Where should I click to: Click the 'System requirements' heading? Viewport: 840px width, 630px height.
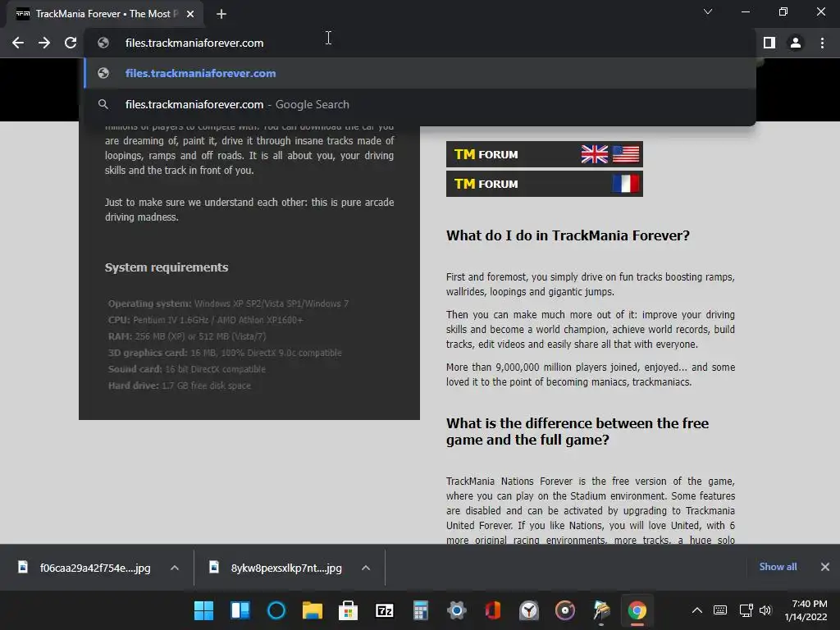tap(167, 267)
